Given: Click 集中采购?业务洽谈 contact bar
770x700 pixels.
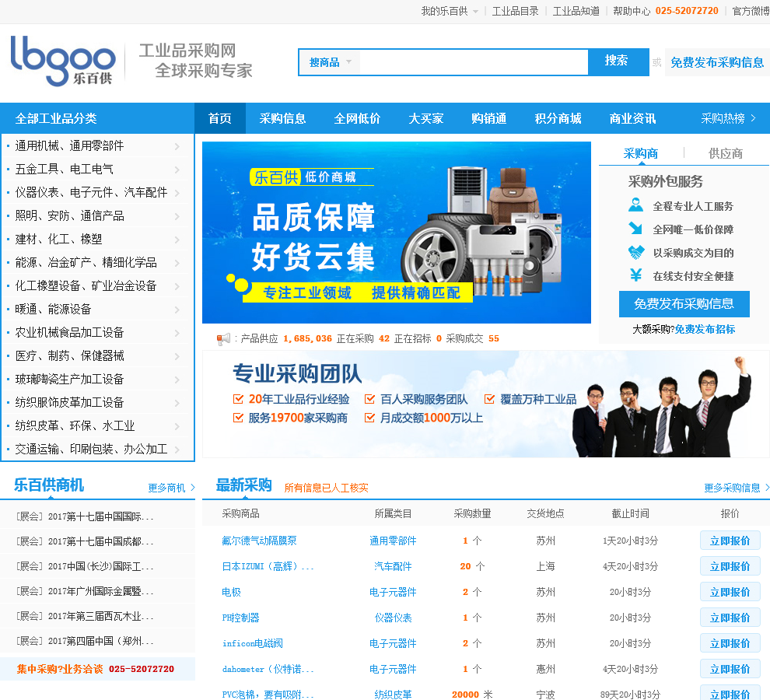Looking at the screenshot, I should coord(97,669).
